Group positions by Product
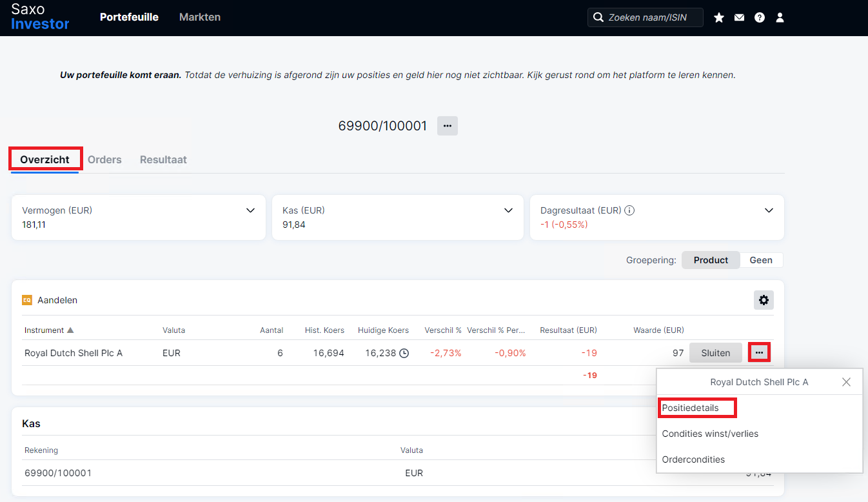Viewport: 868px width, 502px height. 711,260
